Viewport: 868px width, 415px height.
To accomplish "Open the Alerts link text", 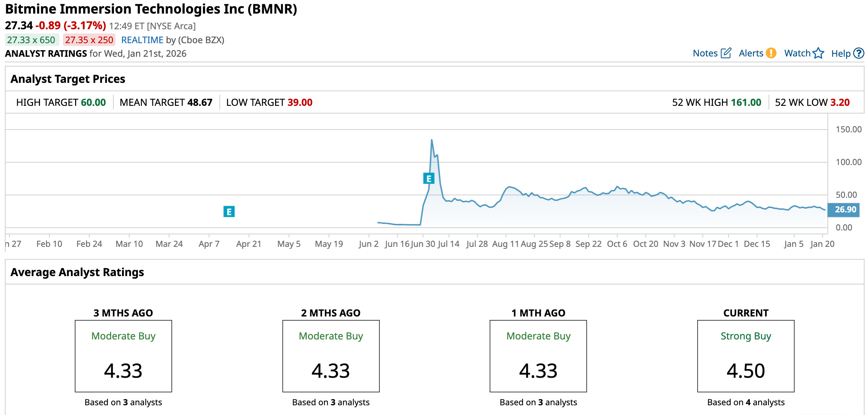I will pyautogui.click(x=751, y=53).
